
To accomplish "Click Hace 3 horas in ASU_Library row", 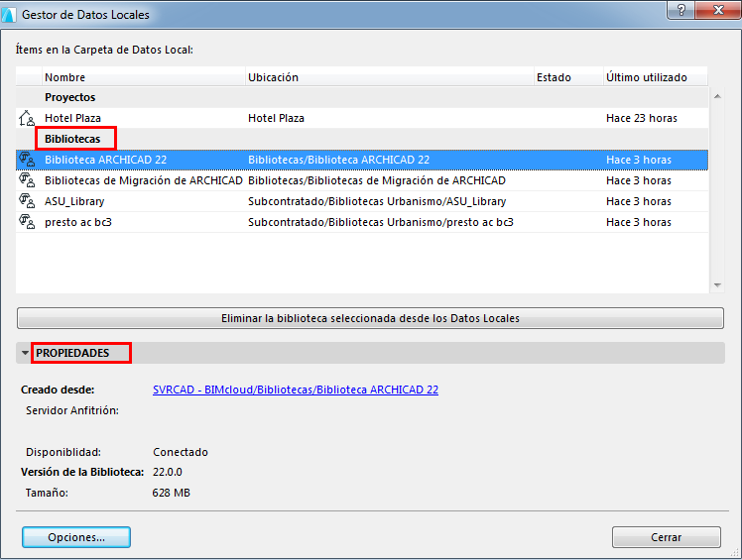I will (x=639, y=201).
